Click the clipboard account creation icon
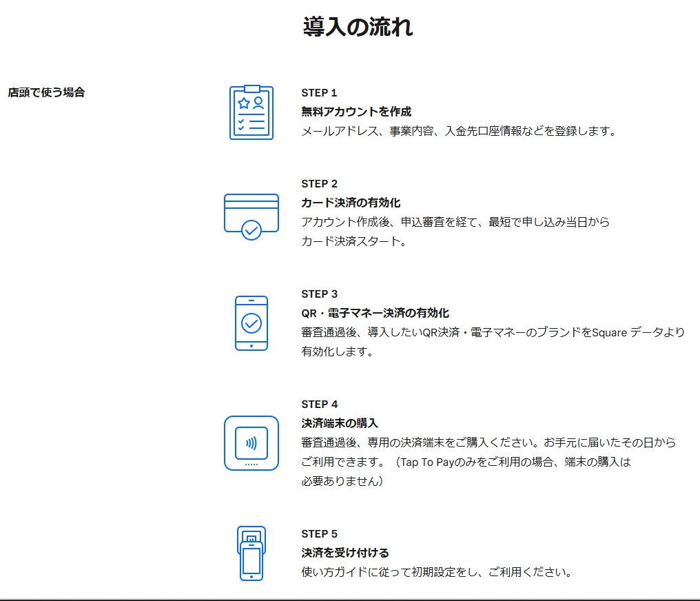 (251, 112)
